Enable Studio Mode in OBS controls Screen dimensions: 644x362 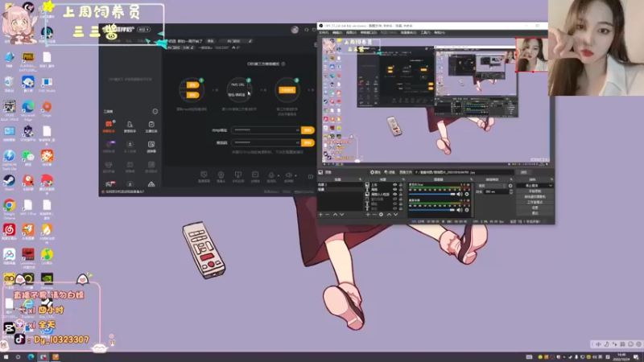pyautogui.click(x=535, y=202)
